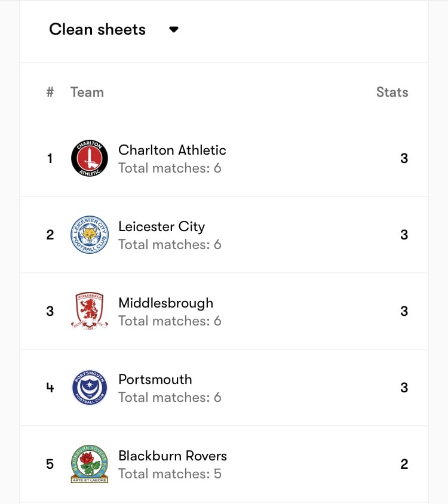Click the Stats column header
Image resolution: width=448 pixels, height=504 pixels.
392,92
